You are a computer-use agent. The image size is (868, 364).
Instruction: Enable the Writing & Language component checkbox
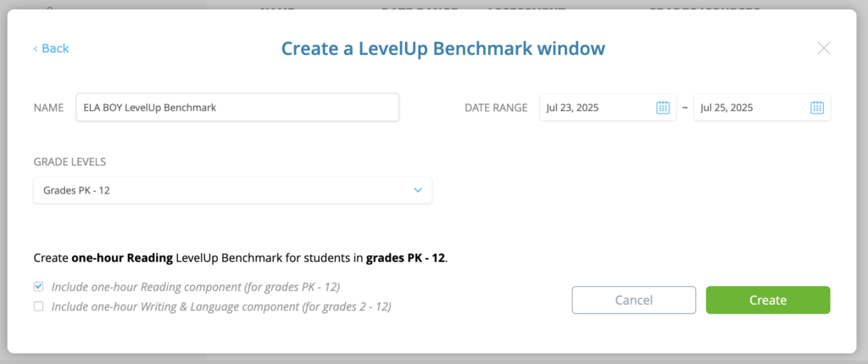coord(38,306)
